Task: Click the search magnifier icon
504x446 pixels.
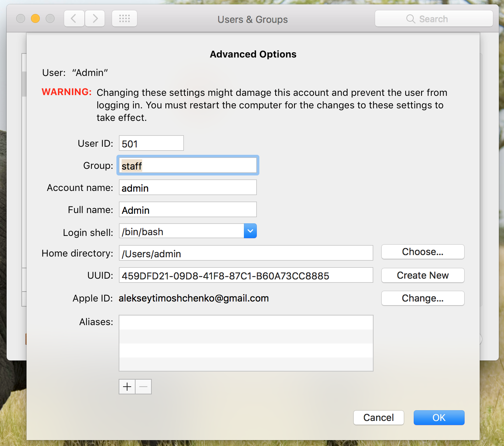Action: coord(411,18)
